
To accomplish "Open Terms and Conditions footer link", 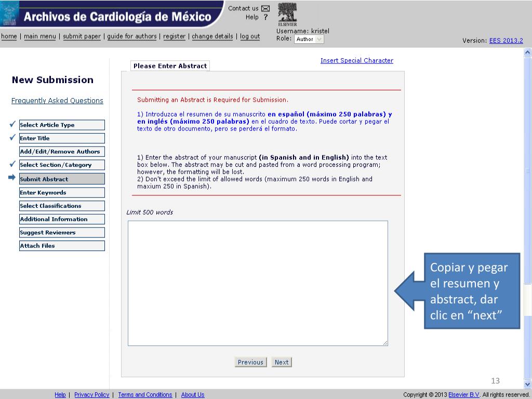I will tap(145, 395).
